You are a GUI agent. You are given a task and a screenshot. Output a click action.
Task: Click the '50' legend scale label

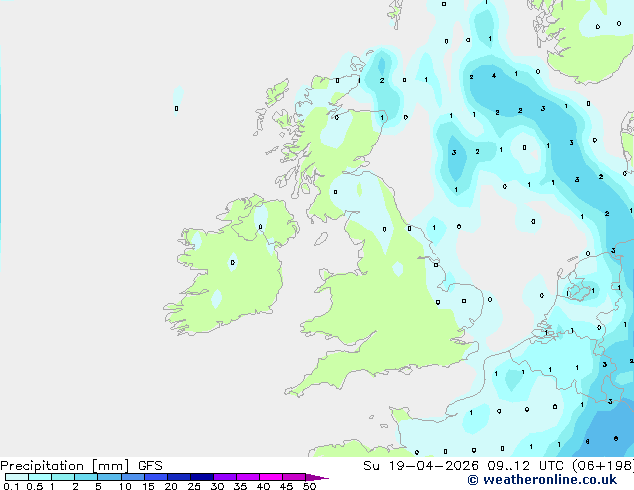pos(309,486)
